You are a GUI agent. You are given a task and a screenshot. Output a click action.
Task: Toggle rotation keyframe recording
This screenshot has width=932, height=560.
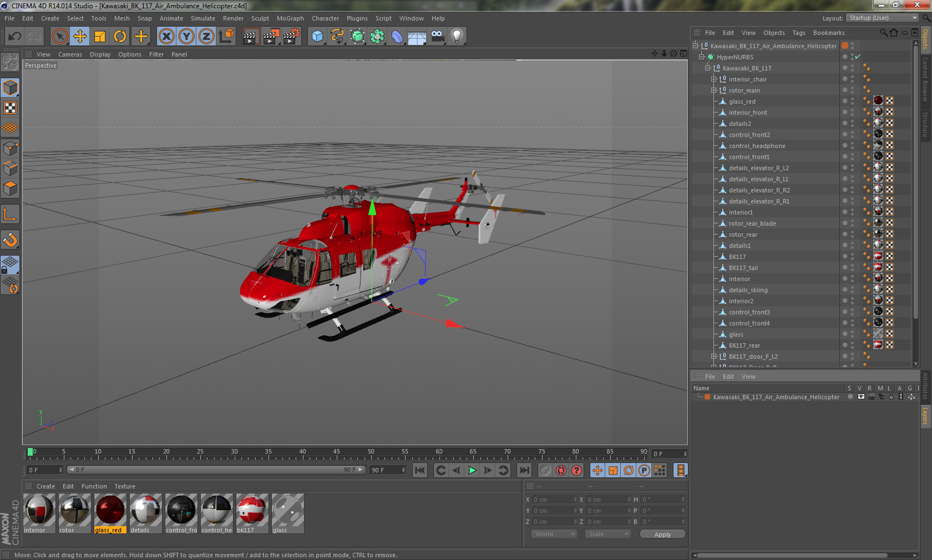[x=629, y=470]
